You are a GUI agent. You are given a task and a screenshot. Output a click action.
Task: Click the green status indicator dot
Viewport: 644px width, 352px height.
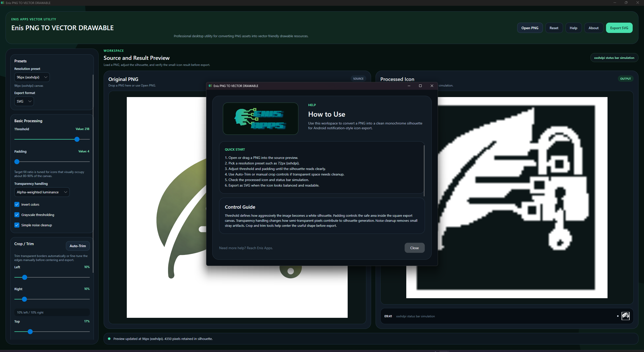(109, 339)
